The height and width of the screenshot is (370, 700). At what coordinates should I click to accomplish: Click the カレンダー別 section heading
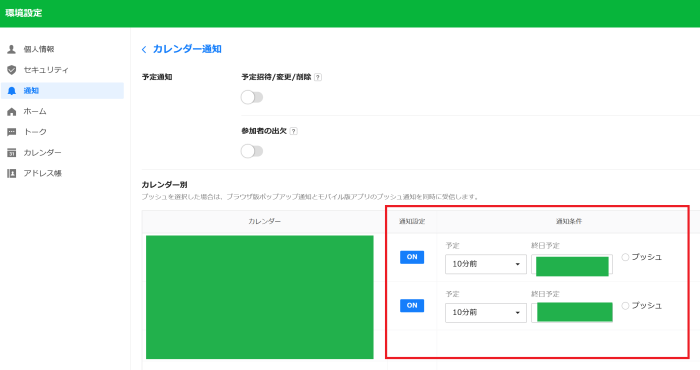pyautogui.click(x=164, y=185)
